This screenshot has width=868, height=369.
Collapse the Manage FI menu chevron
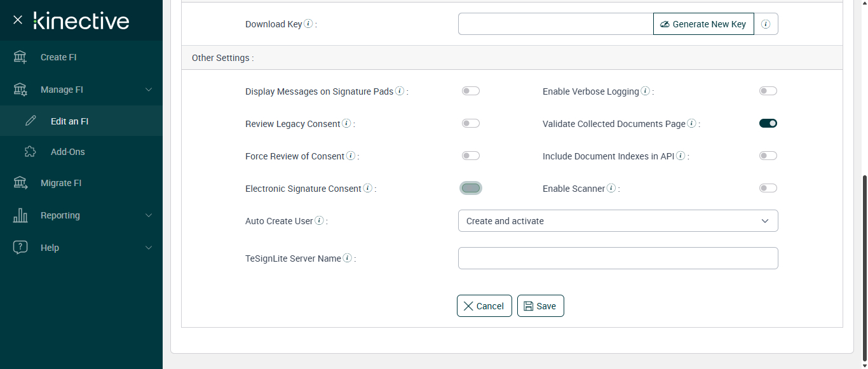coord(149,90)
